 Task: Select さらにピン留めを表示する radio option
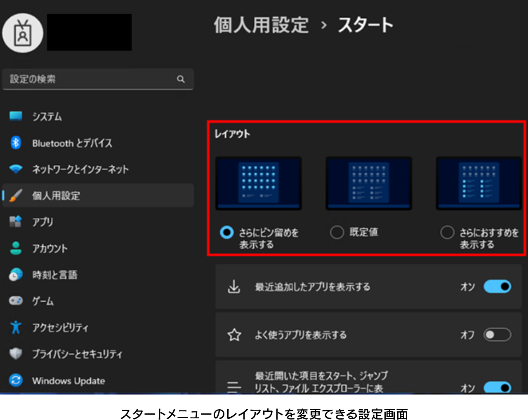[226, 232]
